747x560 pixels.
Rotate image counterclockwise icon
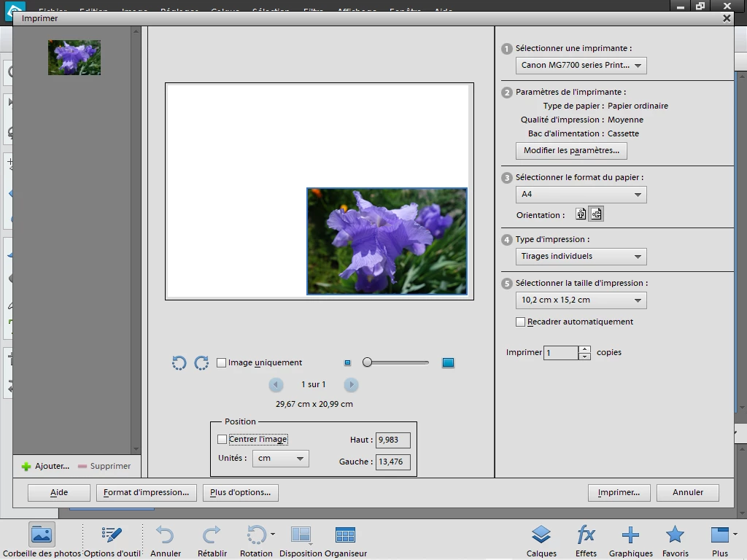click(179, 363)
